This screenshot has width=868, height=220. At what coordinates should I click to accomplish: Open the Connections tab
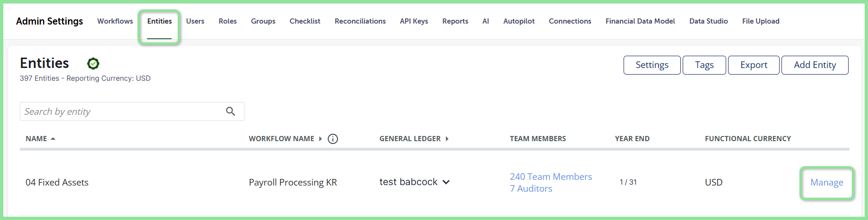(x=570, y=21)
